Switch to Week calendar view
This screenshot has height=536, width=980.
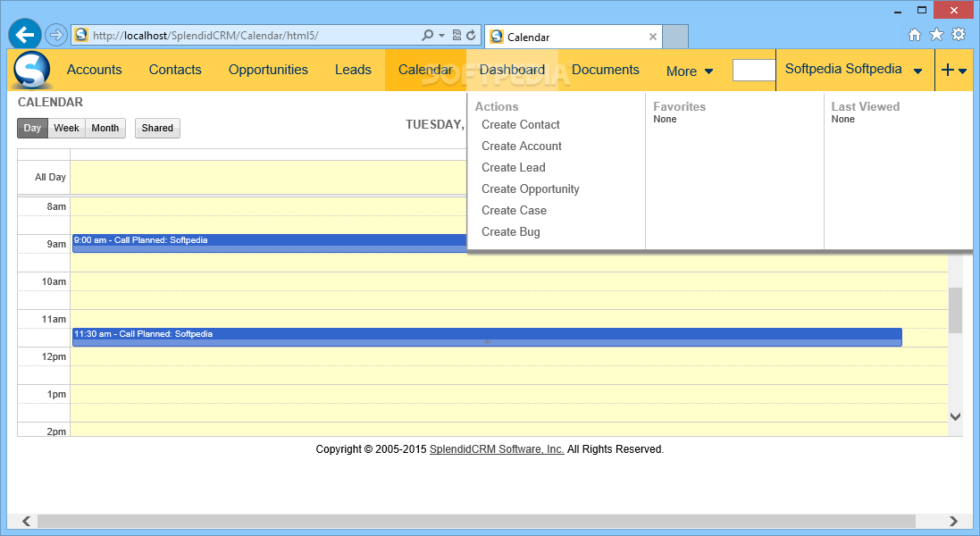point(66,128)
